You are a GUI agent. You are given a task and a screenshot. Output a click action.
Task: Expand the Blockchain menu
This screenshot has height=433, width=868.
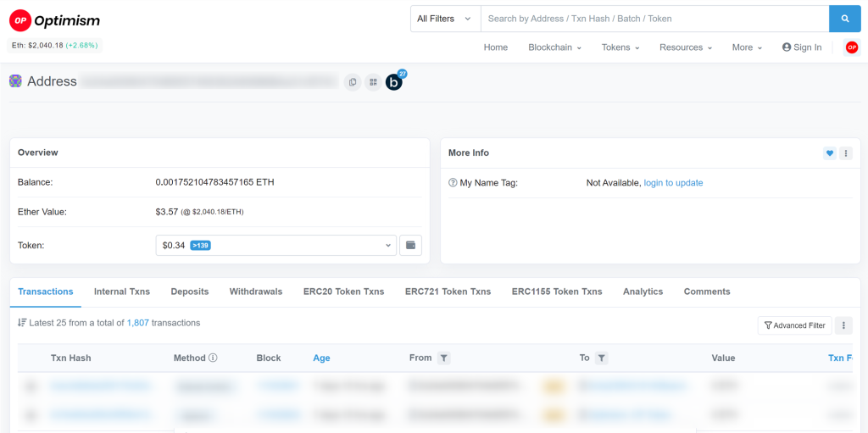[x=554, y=47]
